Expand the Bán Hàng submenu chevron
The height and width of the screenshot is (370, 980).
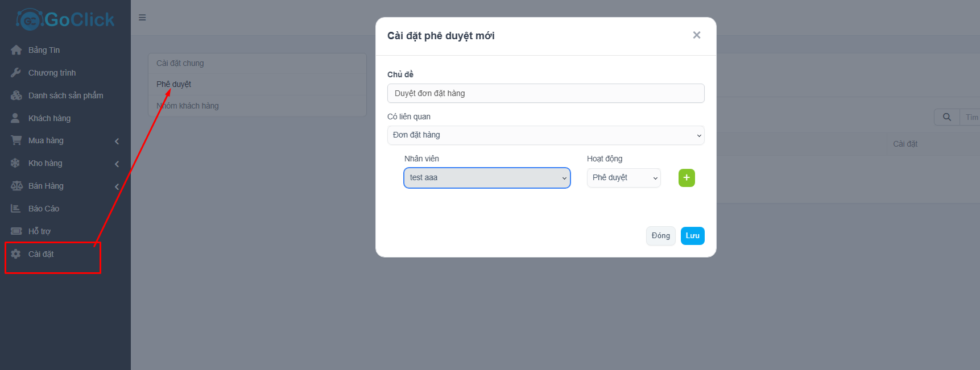117,186
